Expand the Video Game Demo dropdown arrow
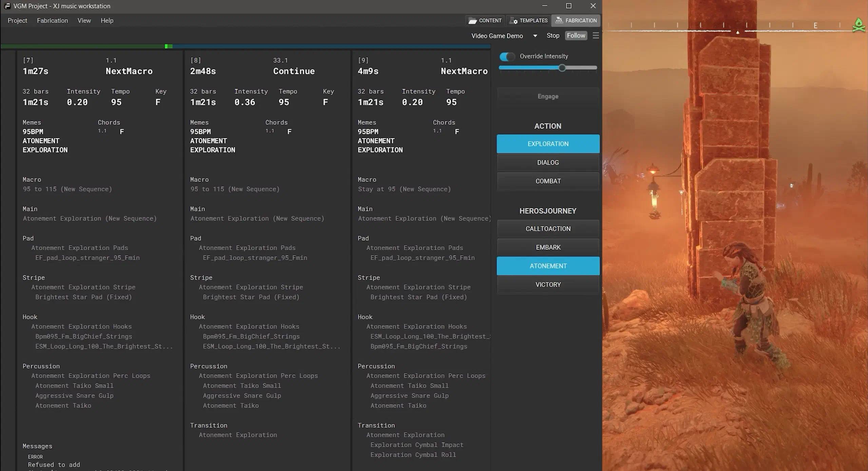The height and width of the screenshot is (471, 868). point(535,36)
